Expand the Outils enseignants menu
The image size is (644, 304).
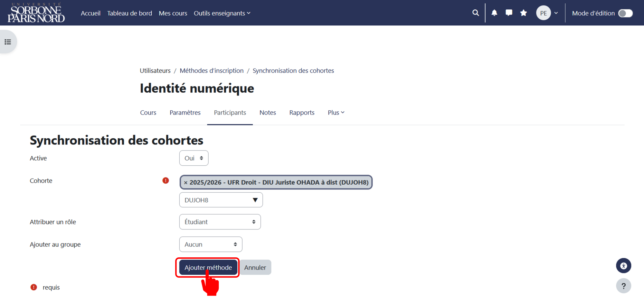222,13
